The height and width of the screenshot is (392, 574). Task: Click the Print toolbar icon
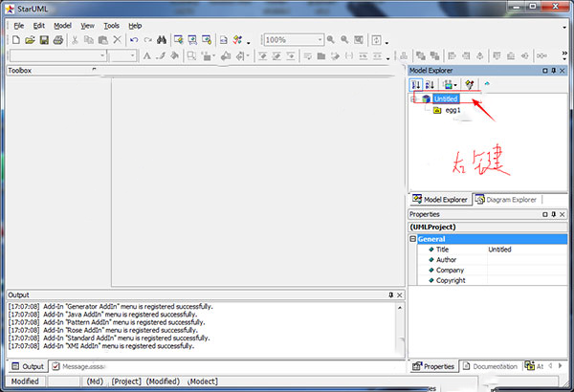[58, 40]
